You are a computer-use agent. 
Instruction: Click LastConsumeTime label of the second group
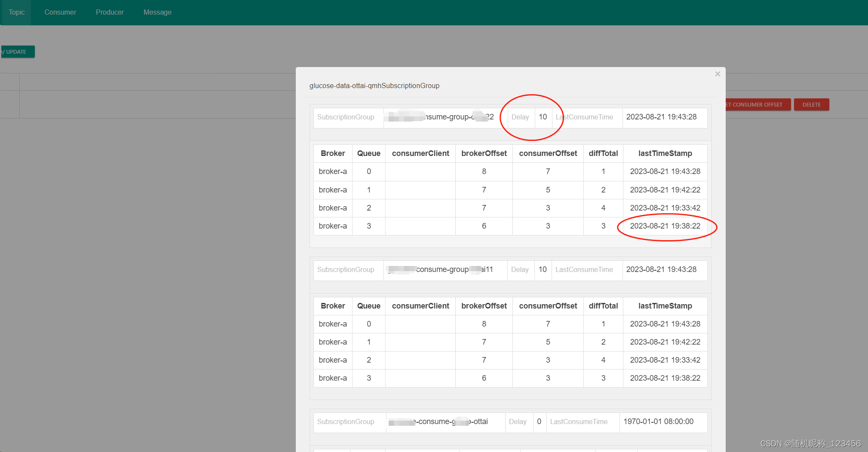pyautogui.click(x=584, y=269)
